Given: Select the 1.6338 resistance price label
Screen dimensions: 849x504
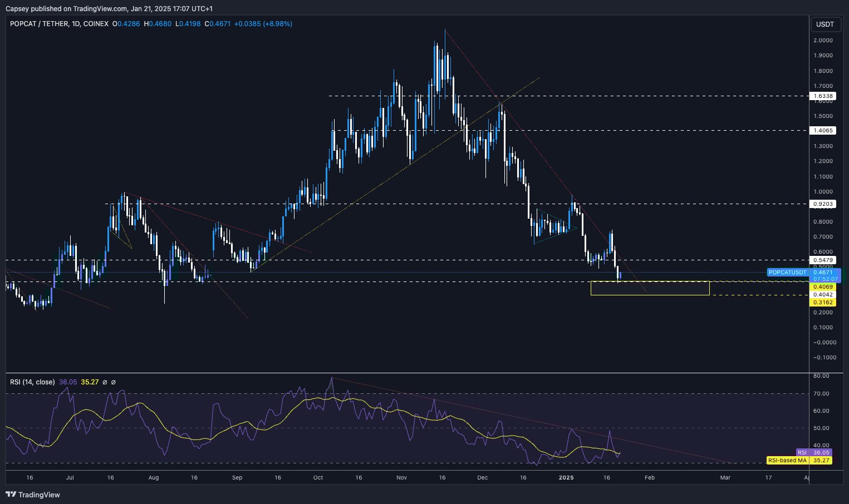Looking at the screenshot, I should pos(823,96).
